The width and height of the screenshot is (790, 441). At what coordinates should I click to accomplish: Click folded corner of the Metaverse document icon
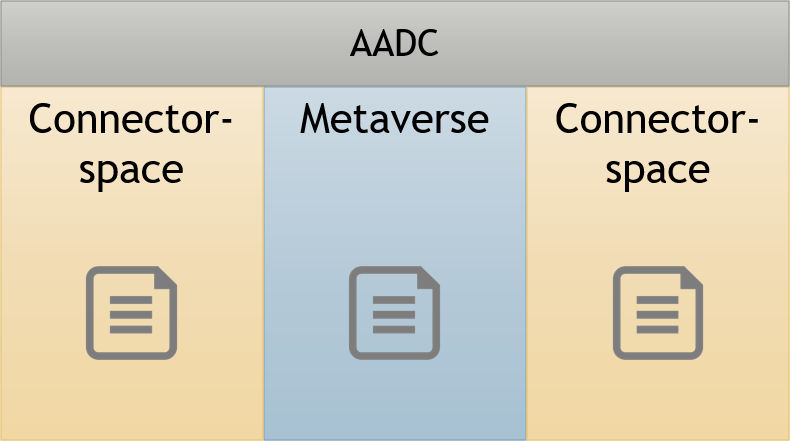(x=428, y=278)
